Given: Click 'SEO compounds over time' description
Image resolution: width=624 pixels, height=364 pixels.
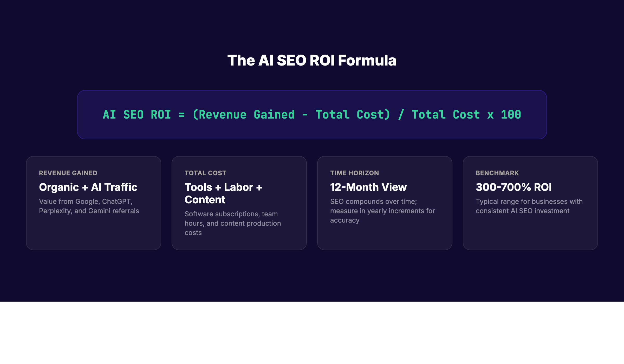Looking at the screenshot, I should (382, 211).
